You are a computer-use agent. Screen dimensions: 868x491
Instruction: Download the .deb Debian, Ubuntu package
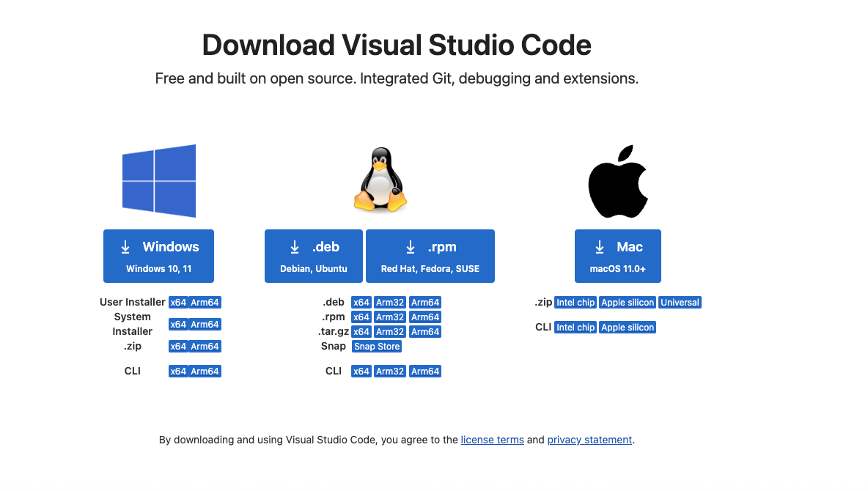point(313,256)
